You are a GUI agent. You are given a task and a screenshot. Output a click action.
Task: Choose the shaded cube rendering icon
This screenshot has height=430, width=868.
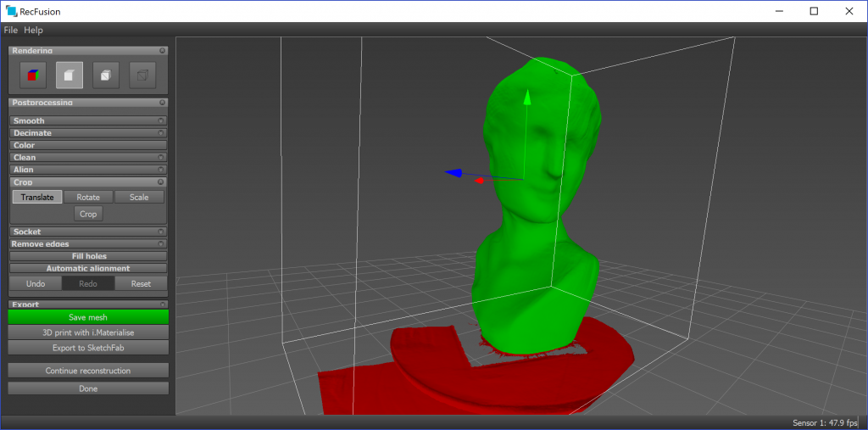coord(106,75)
